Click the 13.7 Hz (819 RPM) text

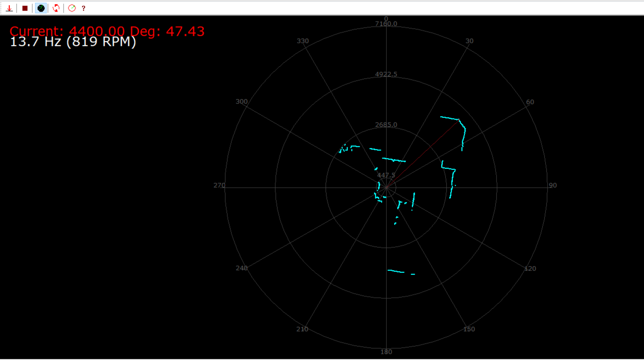(73, 42)
